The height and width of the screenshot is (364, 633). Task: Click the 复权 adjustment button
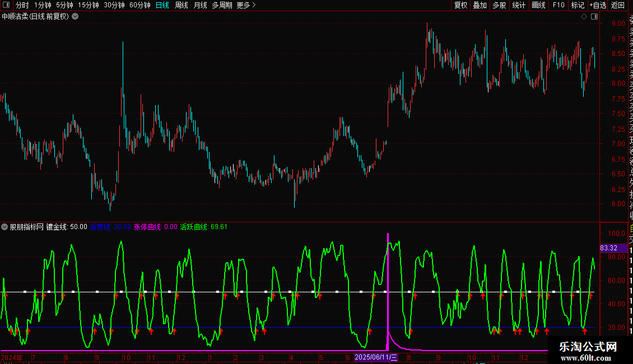pyautogui.click(x=460, y=5)
